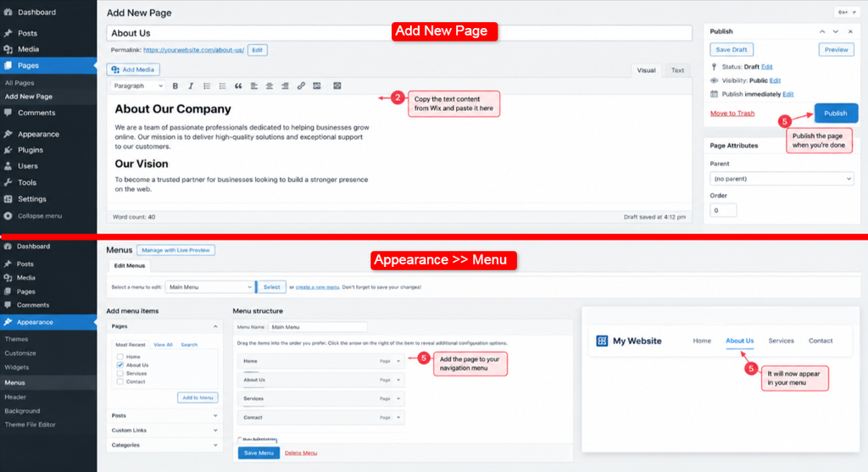
Task: Align text right in the editor toolbar
Action: (x=285, y=86)
